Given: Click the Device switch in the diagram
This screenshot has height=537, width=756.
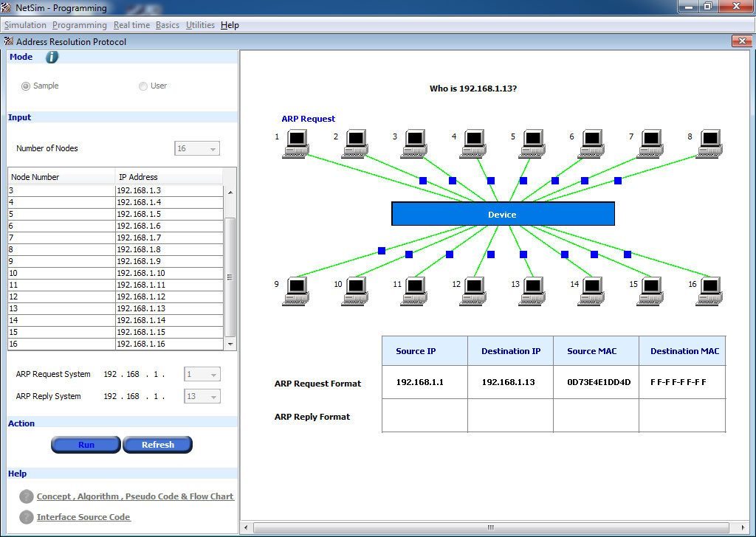Looking at the screenshot, I should (x=502, y=213).
